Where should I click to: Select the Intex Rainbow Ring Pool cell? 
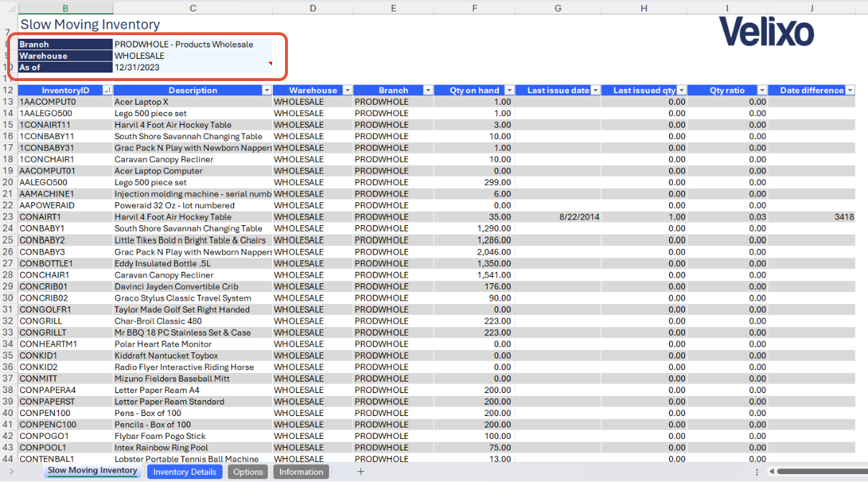point(192,448)
